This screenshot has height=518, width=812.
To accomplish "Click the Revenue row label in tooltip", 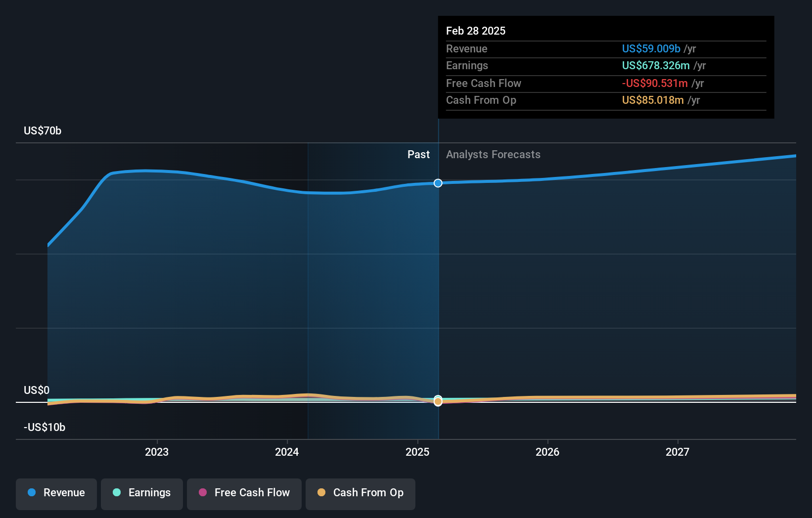I will click(467, 48).
